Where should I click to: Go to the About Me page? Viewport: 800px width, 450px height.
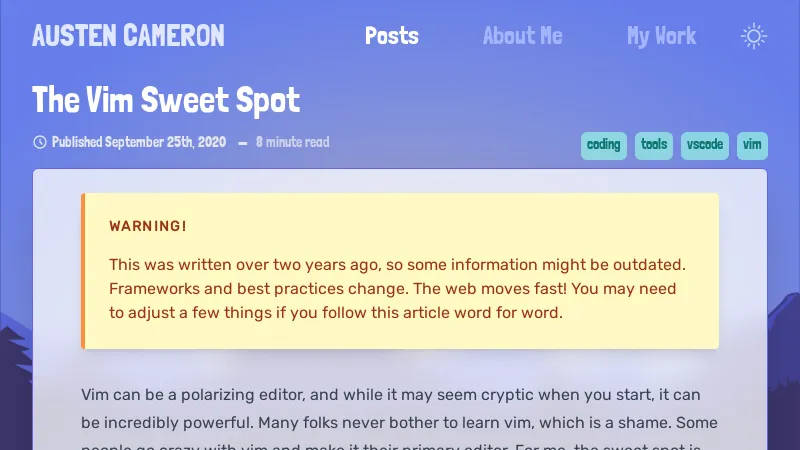click(522, 37)
